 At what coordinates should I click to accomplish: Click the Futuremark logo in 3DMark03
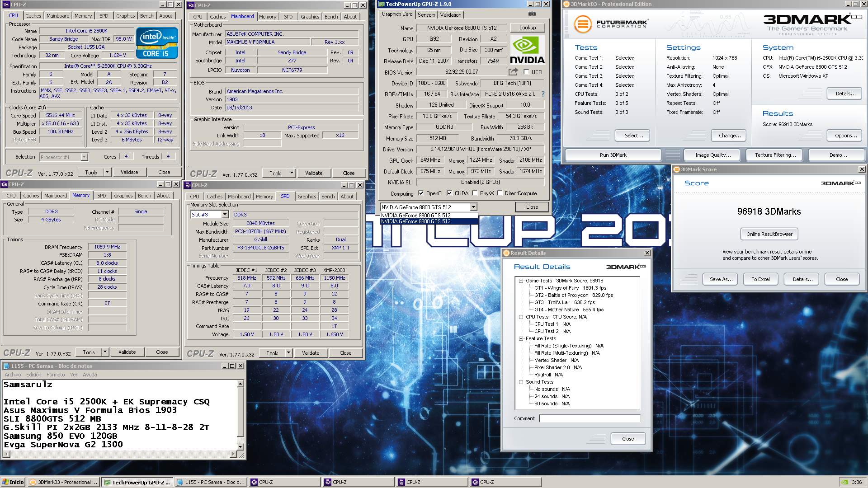coord(611,23)
